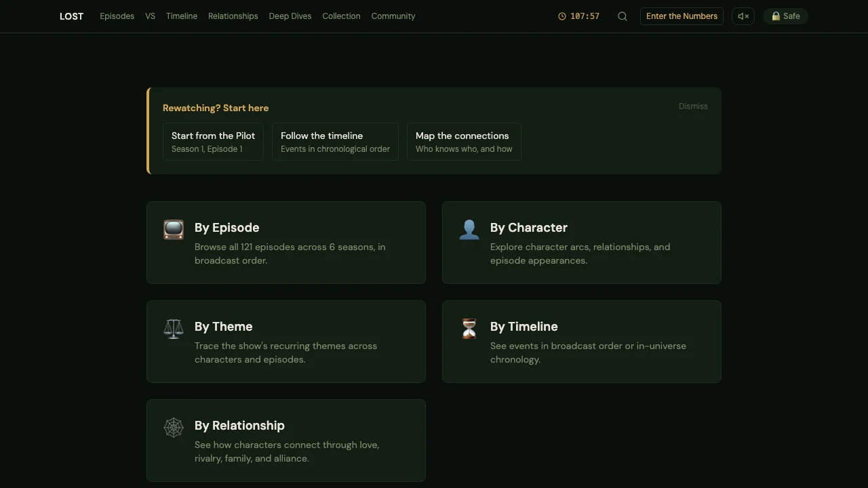Viewport: 868px width, 488px height.
Task: Open the Episodes nav item
Action: (117, 16)
